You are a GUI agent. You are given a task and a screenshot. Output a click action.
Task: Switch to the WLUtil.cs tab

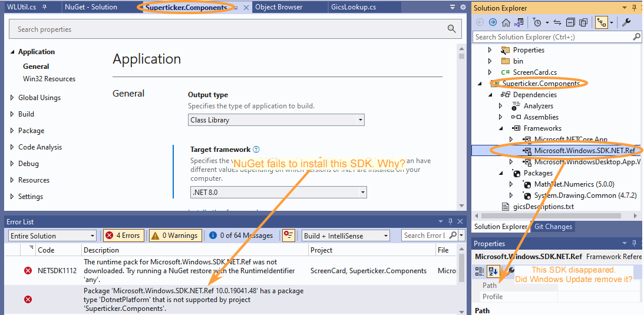22,7
